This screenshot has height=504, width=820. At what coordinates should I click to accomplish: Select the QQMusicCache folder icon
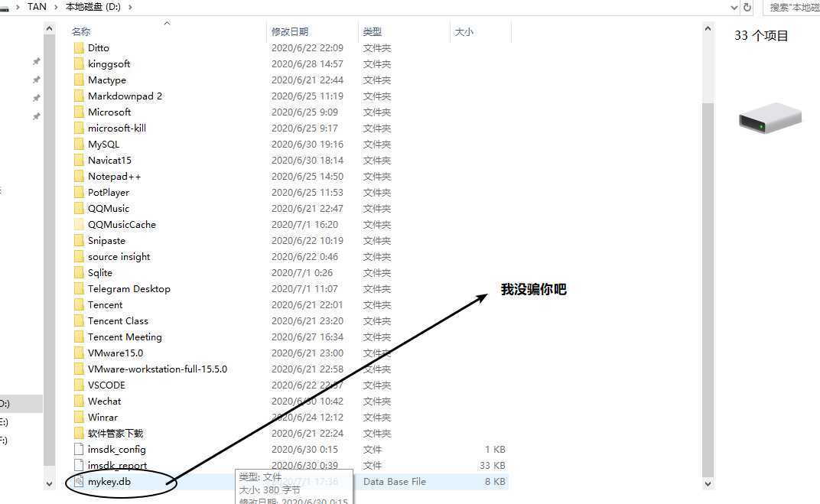coord(79,224)
